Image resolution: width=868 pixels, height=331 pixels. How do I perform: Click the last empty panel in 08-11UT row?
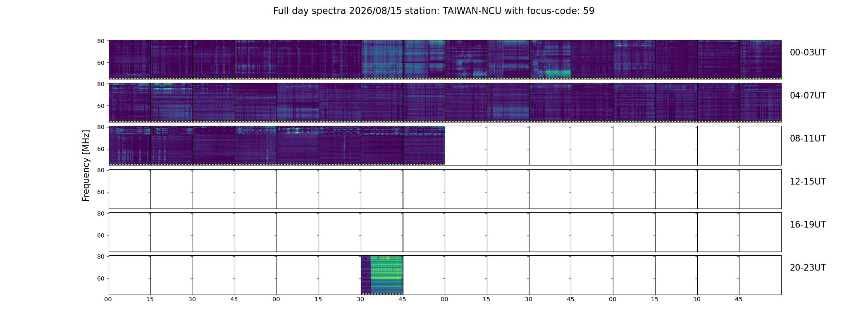pyautogui.click(x=761, y=146)
